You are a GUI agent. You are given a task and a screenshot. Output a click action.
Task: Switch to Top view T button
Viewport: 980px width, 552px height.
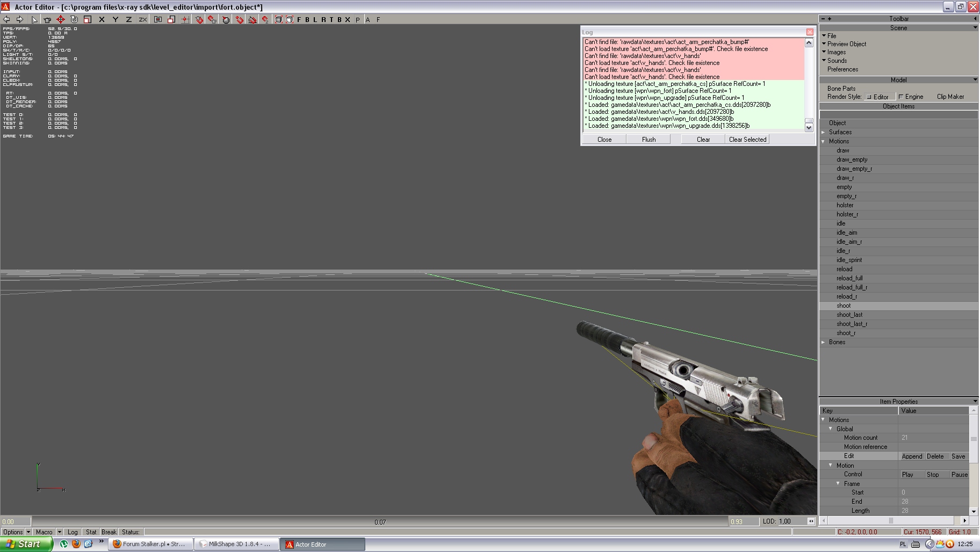click(332, 19)
